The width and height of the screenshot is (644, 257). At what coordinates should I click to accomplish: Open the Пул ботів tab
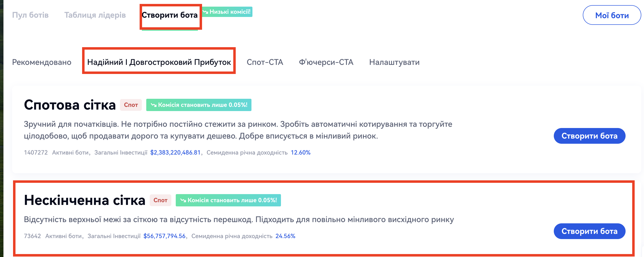click(x=30, y=15)
